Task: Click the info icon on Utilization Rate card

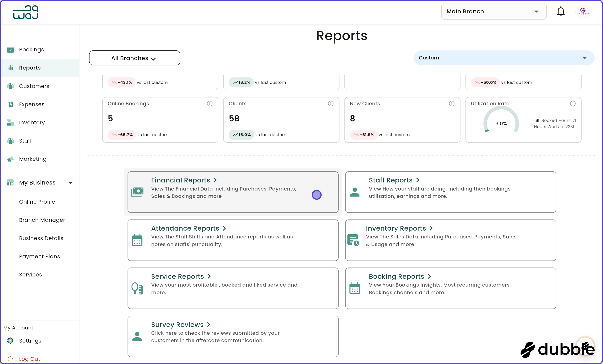Action: click(573, 103)
